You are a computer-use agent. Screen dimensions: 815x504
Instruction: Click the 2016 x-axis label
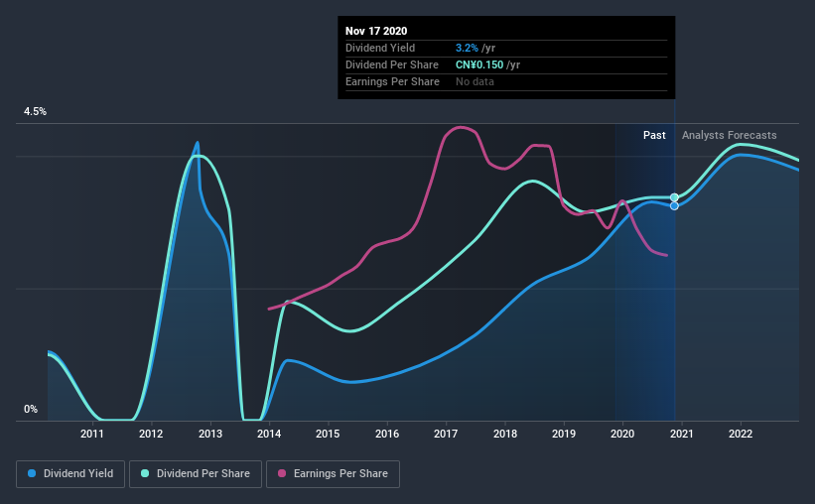pyautogui.click(x=387, y=434)
